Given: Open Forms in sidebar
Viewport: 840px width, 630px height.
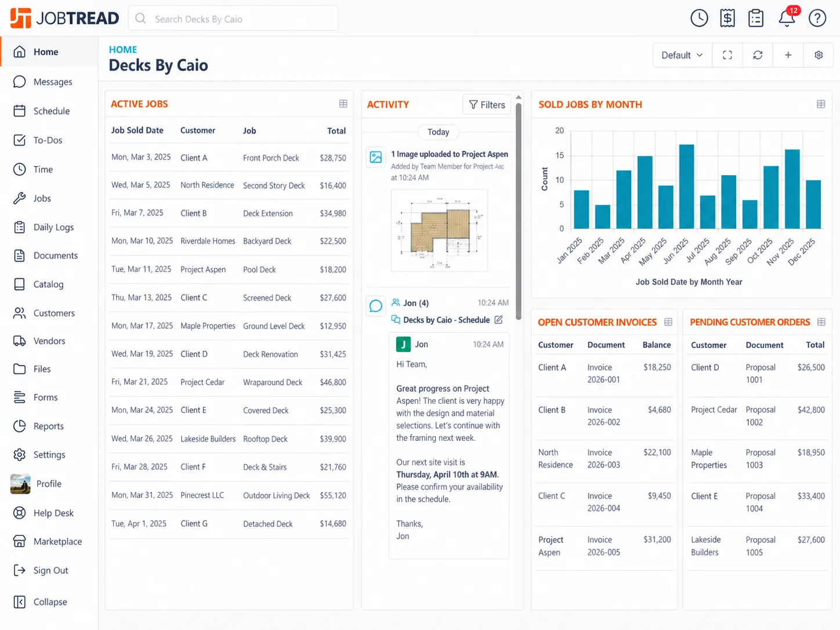Looking at the screenshot, I should tap(49, 397).
